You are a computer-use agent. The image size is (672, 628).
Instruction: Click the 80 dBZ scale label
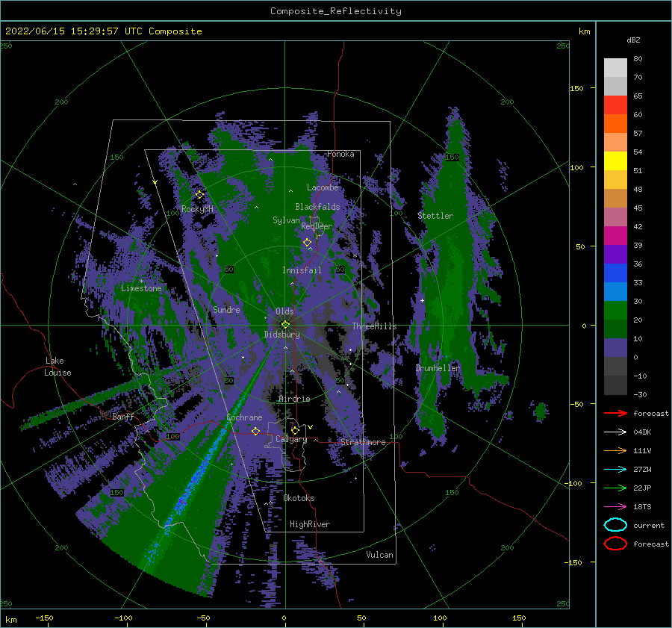[638, 59]
